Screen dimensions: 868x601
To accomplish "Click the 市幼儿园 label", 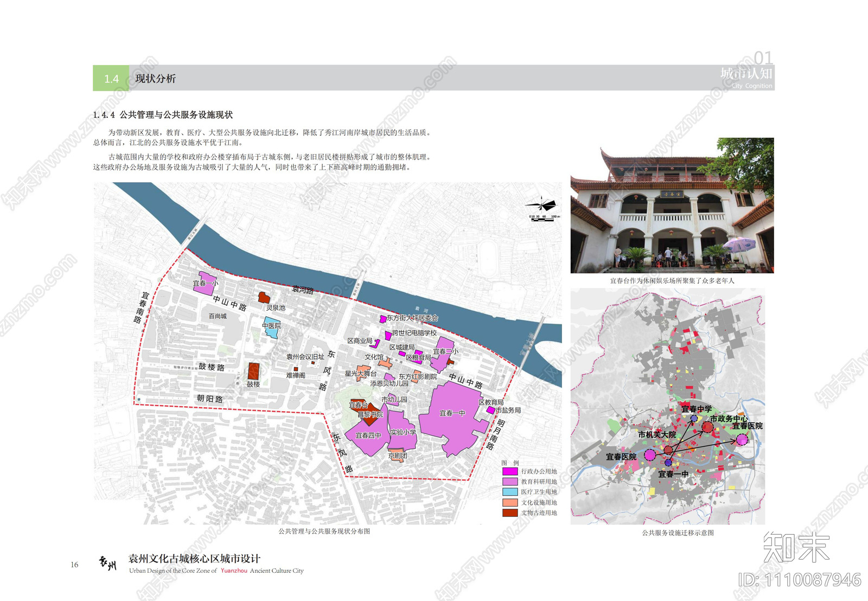I will [x=394, y=399].
